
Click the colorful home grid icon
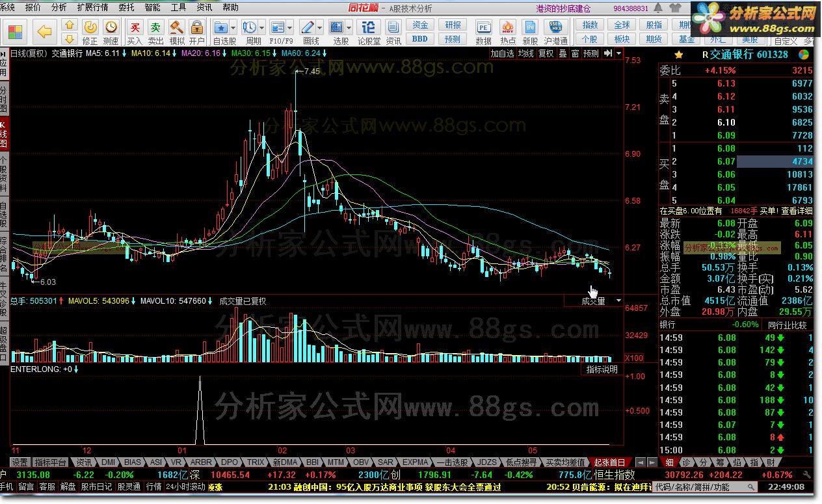click(x=14, y=31)
